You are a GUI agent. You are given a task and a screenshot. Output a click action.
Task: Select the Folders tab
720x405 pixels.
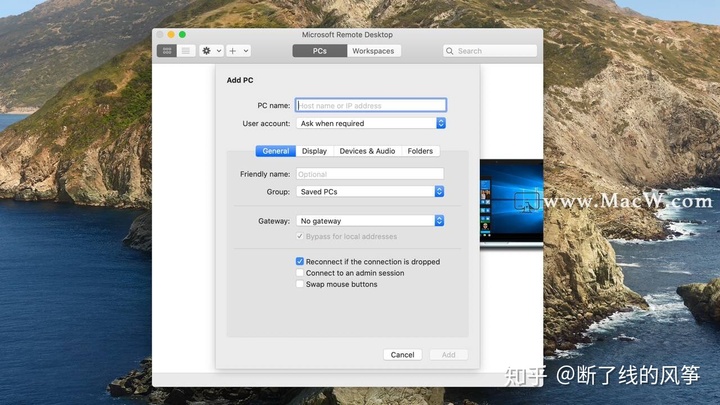click(420, 151)
